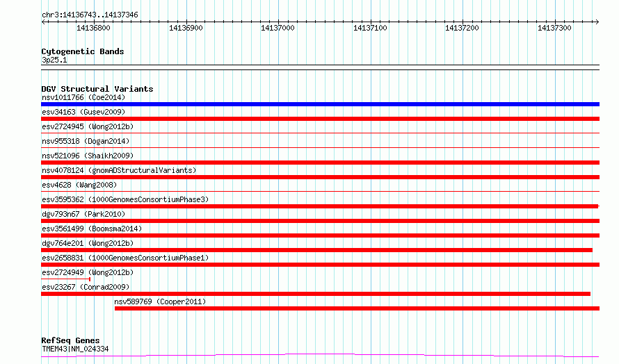Click the DGV Structural Variants track title
Image resolution: width=619 pixels, height=364 pixels.
pyautogui.click(x=97, y=89)
